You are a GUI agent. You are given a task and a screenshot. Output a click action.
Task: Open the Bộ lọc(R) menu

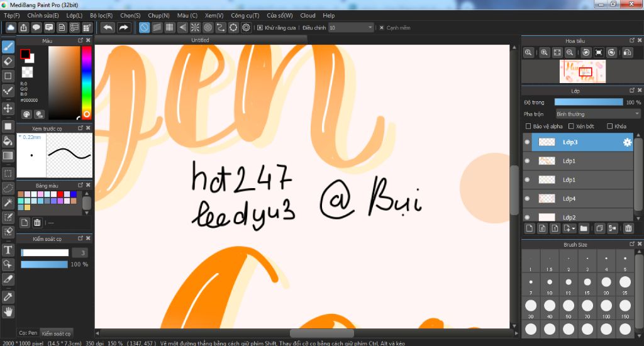click(101, 15)
